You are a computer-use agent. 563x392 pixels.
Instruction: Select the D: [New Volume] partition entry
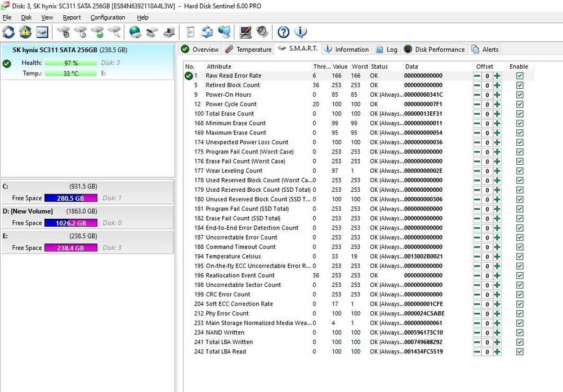[x=88, y=217]
